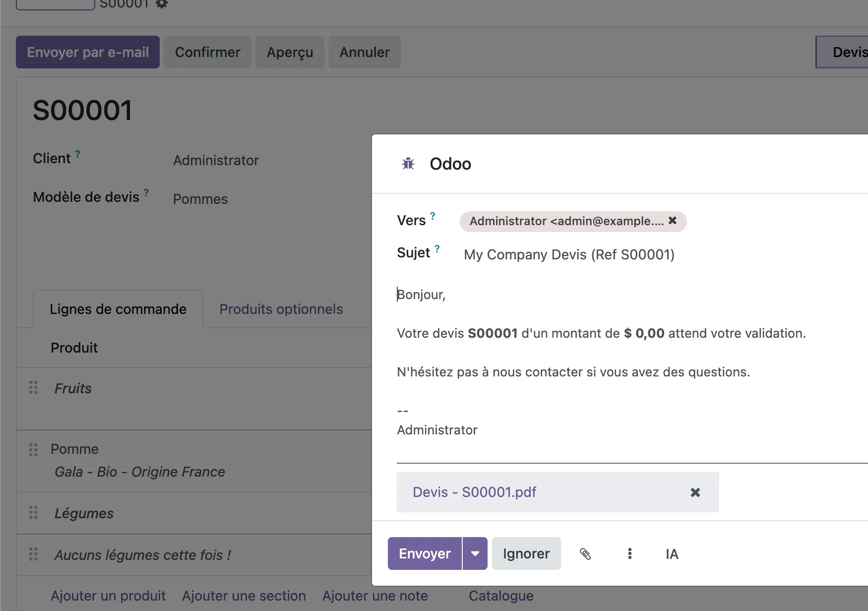Click the drag handle for Fruits section
The width and height of the screenshot is (868, 611).
pos(33,387)
